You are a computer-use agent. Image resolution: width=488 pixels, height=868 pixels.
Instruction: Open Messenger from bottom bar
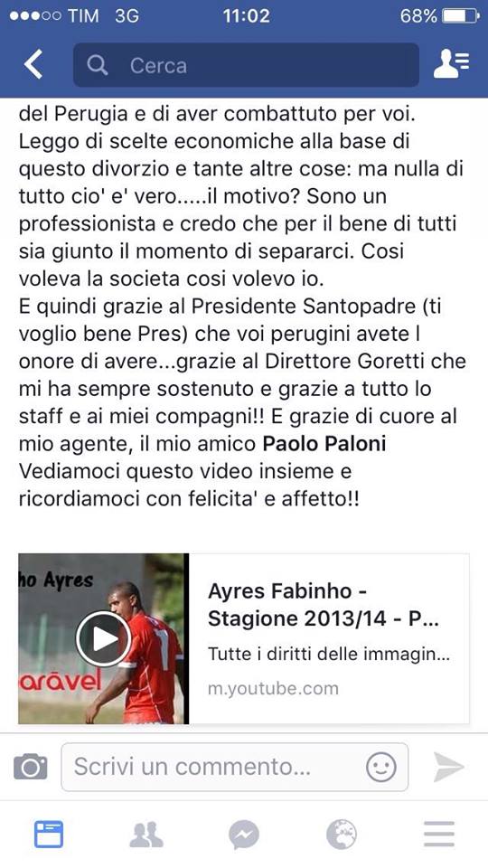244,835
